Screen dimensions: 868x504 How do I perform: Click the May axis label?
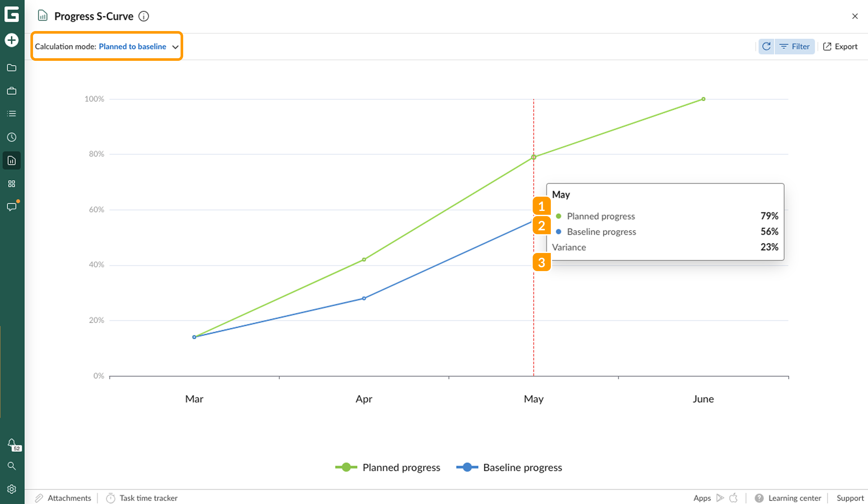534,399
